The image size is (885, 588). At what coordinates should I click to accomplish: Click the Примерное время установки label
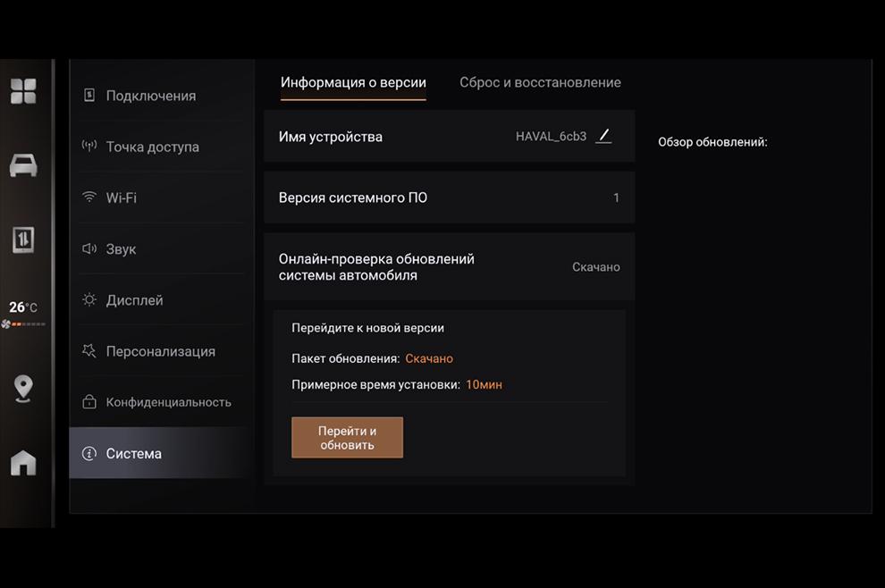pyautogui.click(x=375, y=385)
